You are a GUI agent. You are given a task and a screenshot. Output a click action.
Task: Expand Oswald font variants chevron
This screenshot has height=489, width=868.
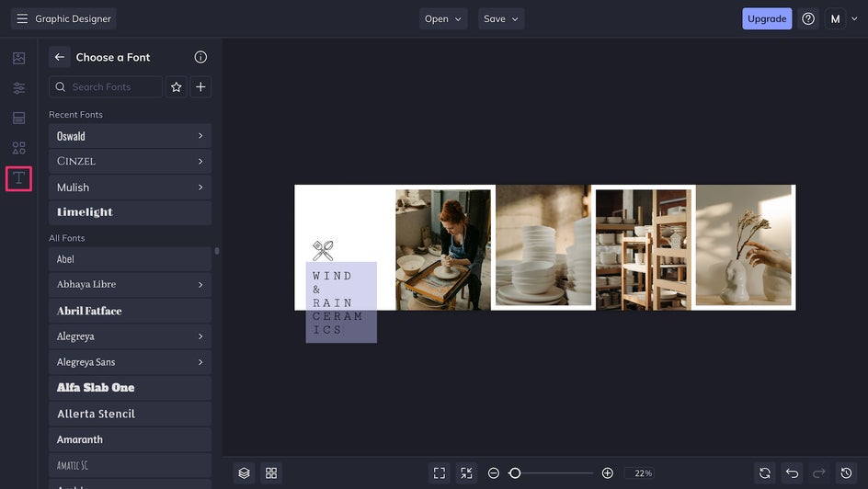[x=200, y=135]
